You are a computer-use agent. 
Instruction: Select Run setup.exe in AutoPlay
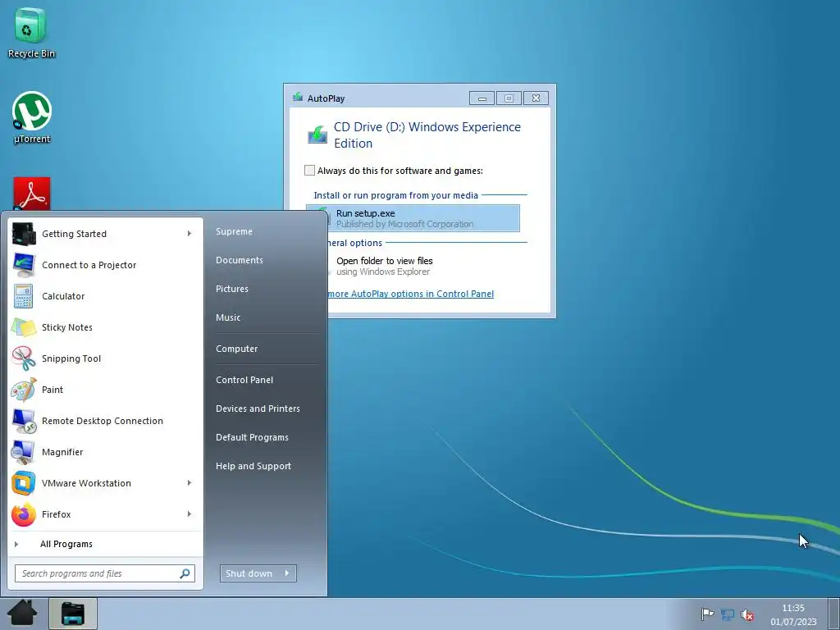coord(413,218)
